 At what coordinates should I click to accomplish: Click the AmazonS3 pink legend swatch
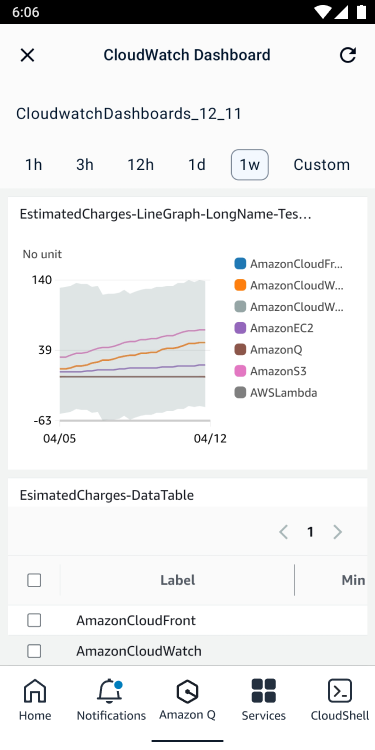240,371
